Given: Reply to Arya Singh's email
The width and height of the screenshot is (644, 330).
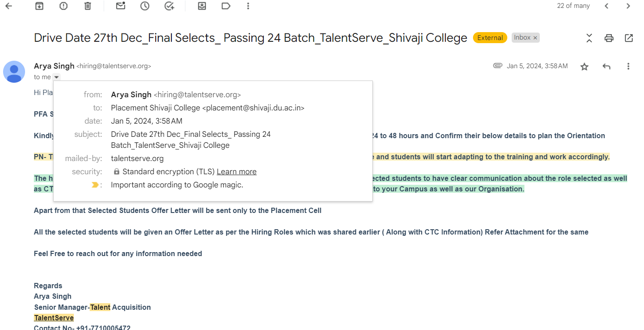Looking at the screenshot, I should tap(607, 66).
